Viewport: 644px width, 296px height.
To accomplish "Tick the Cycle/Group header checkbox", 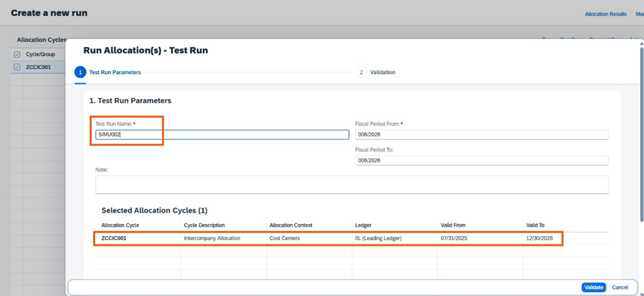I will point(17,54).
